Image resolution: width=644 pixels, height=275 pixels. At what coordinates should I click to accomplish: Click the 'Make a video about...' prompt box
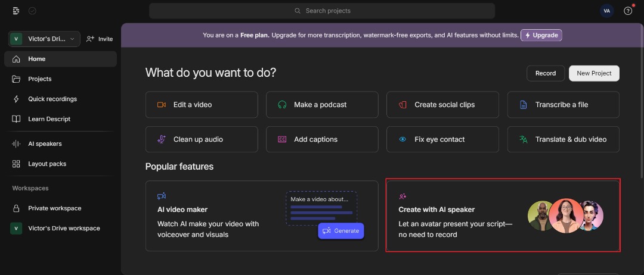(x=321, y=208)
